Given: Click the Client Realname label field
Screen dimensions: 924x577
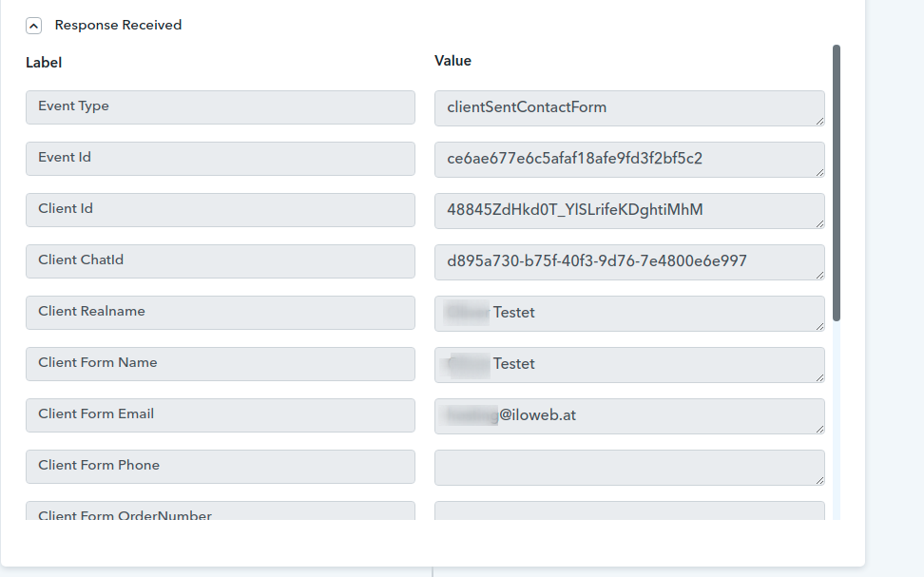Looking at the screenshot, I should [x=221, y=313].
